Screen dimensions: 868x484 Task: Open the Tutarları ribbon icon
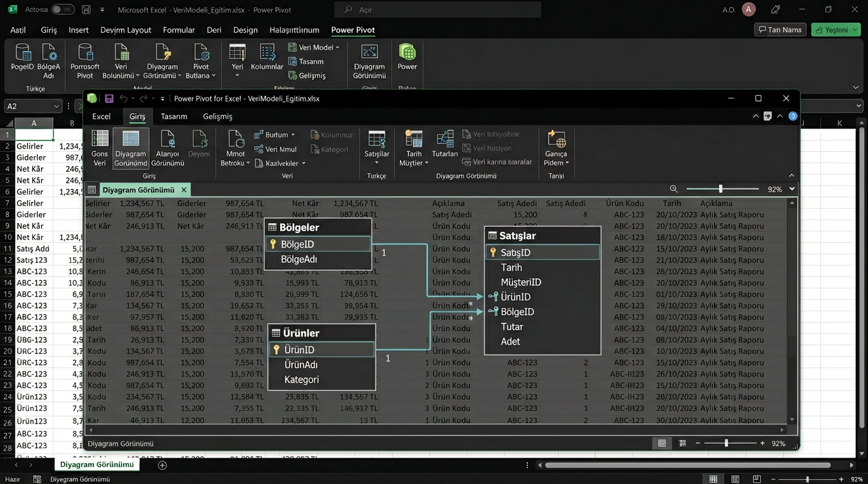coord(445,144)
